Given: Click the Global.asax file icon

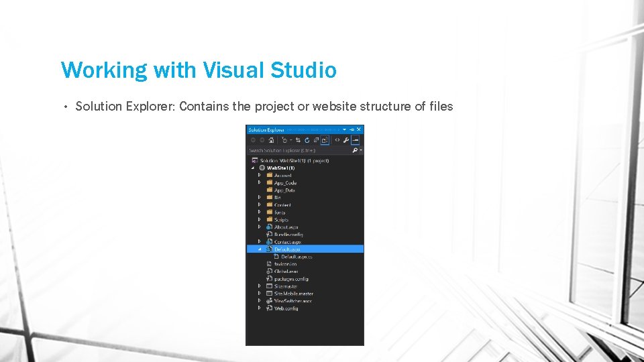Looking at the screenshot, I should click(x=270, y=271).
